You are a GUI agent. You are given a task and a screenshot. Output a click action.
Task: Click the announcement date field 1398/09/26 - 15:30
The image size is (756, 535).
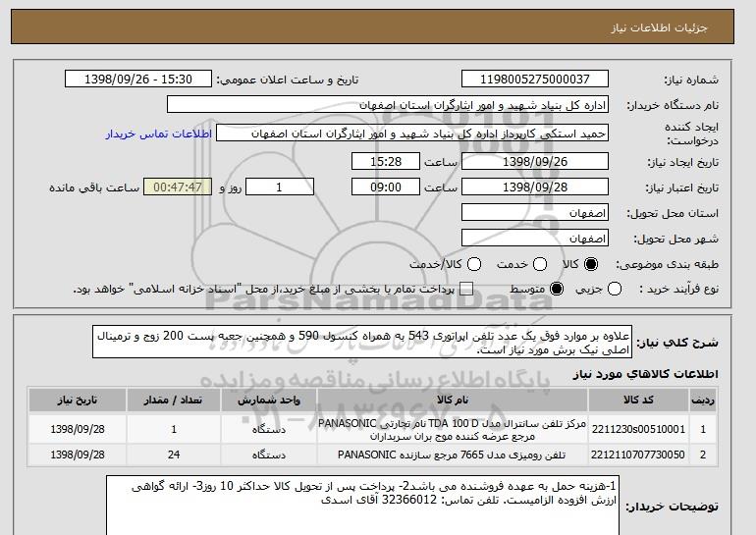138,80
